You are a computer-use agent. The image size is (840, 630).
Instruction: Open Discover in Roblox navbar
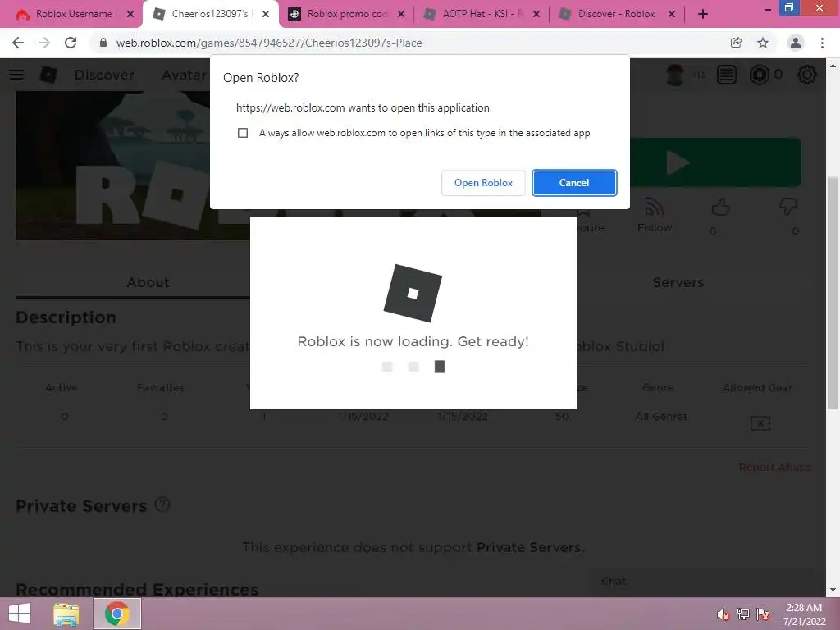(104, 75)
